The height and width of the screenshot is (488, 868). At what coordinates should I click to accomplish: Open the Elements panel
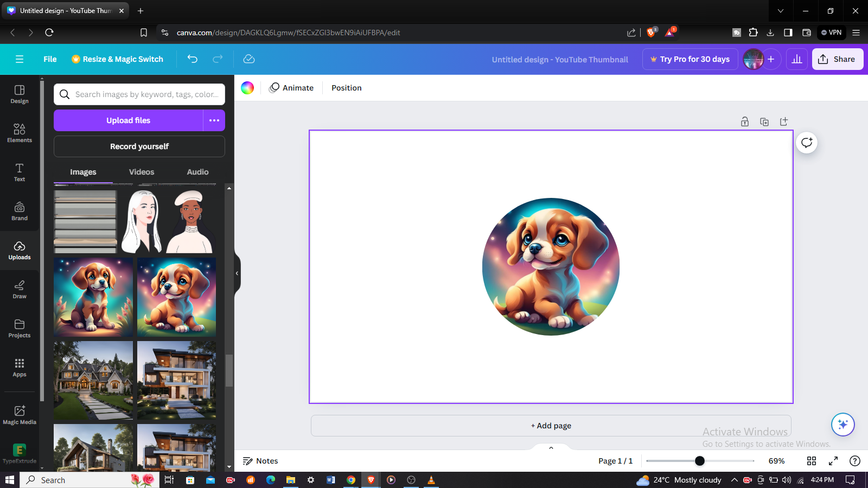20,133
